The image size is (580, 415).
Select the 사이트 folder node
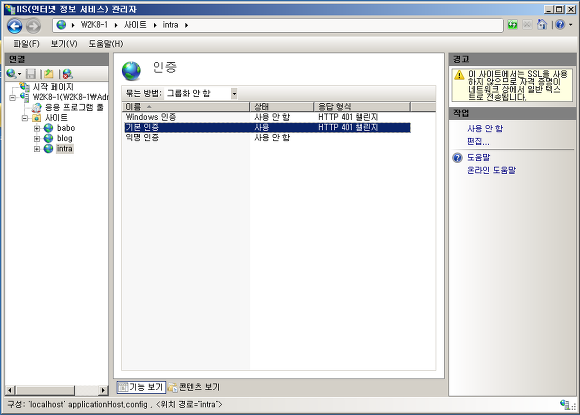[56, 118]
